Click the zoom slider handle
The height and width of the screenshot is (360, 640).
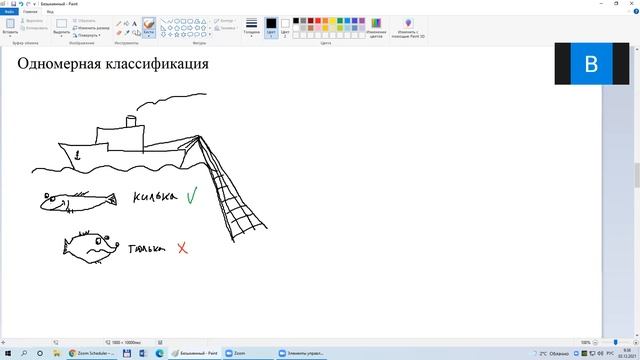click(616, 342)
